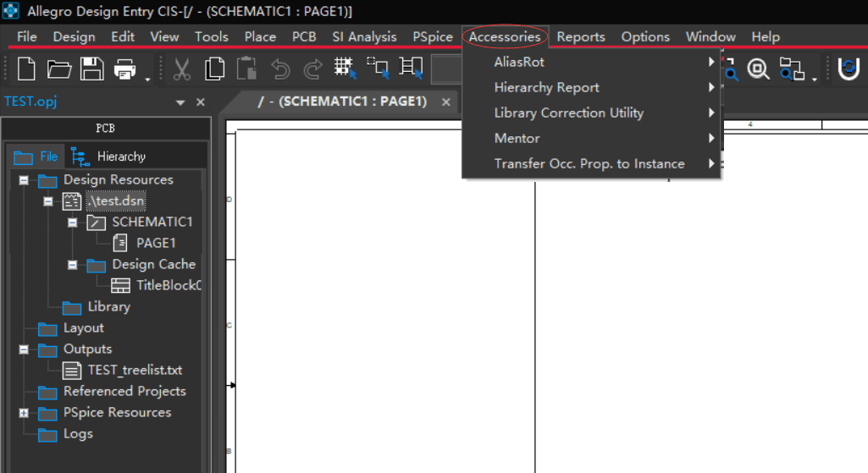Collapse the test.dsn tree node
This screenshot has height=473, width=868.
(48, 201)
